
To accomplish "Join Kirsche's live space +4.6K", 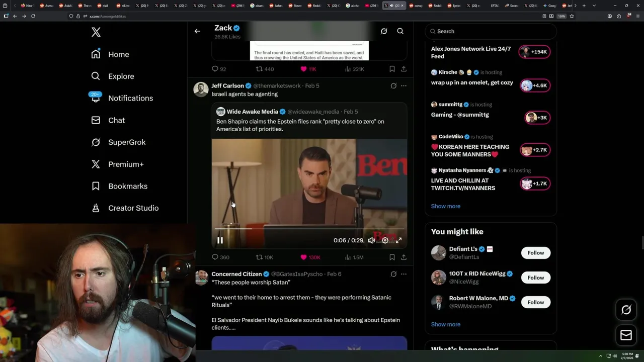I will (535, 85).
